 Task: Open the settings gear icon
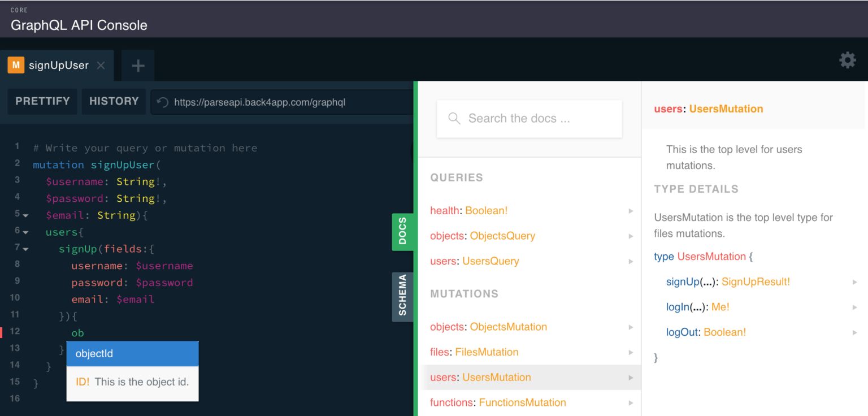[x=847, y=60]
